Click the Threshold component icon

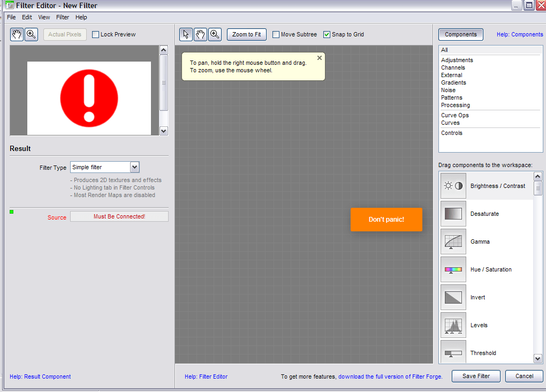pos(453,352)
